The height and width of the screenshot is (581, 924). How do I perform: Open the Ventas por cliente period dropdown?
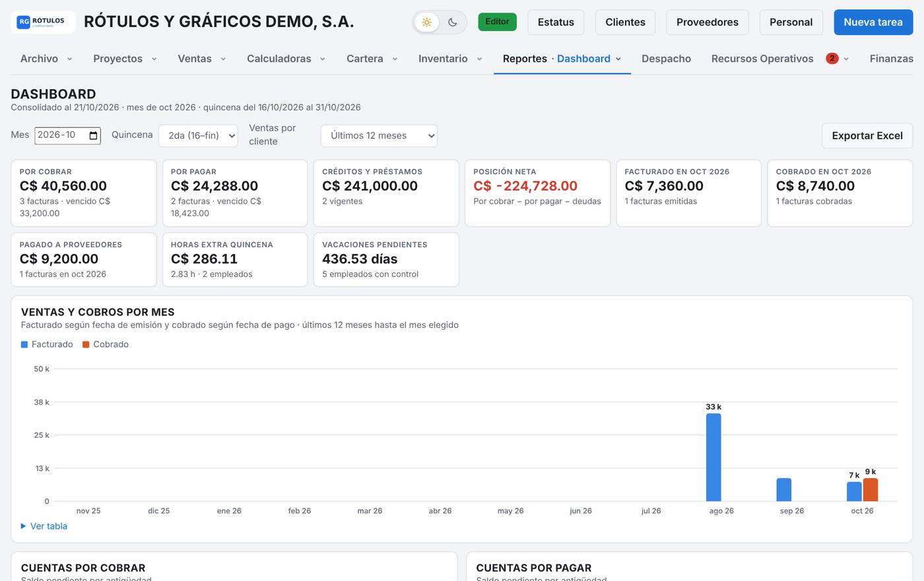379,135
